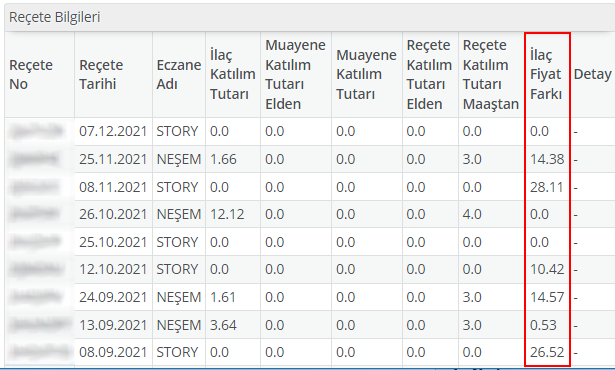The width and height of the screenshot is (615, 370).
Task: Click Detay dash in 25.11.2021 row
Action: 575,160
